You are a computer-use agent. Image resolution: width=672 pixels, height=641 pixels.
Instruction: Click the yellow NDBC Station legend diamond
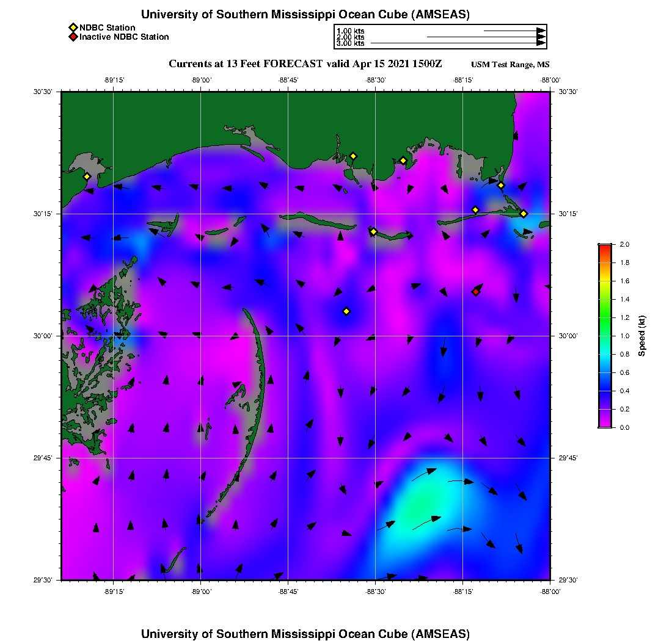pyautogui.click(x=73, y=27)
